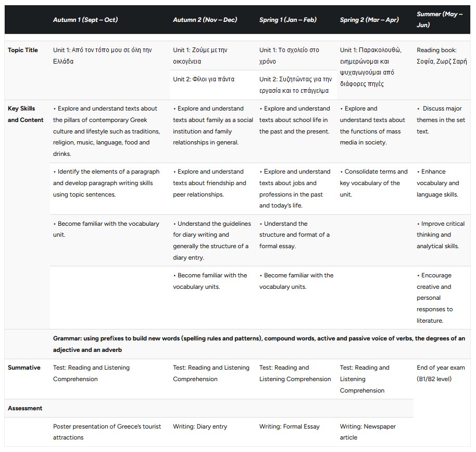Select the Reading book: Σοφία, Ζωρζ Σαρή cell
Screen dimensions: 476x452
coord(442,56)
